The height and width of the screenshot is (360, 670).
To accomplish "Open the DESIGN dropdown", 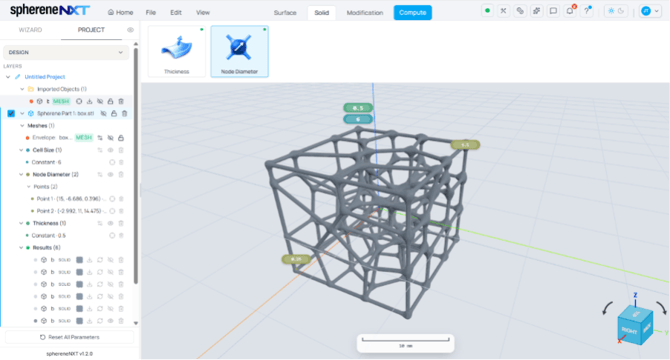I will tap(66, 52).
